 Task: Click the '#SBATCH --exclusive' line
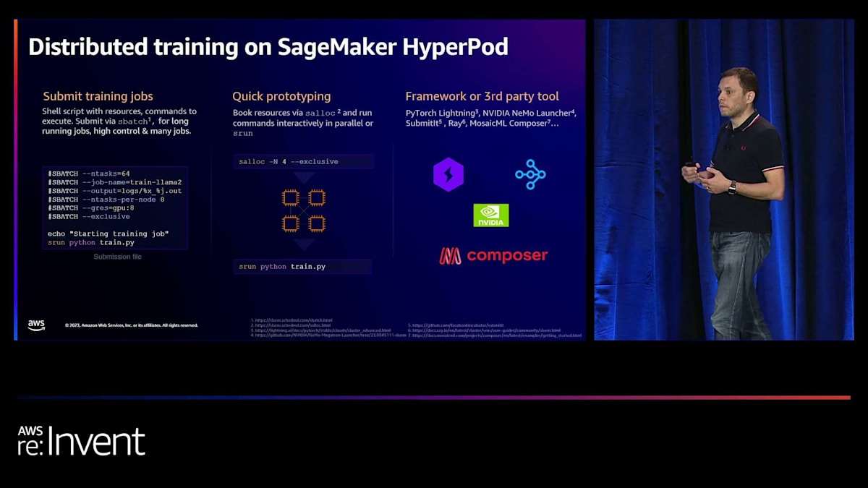(x=89, y=217)
